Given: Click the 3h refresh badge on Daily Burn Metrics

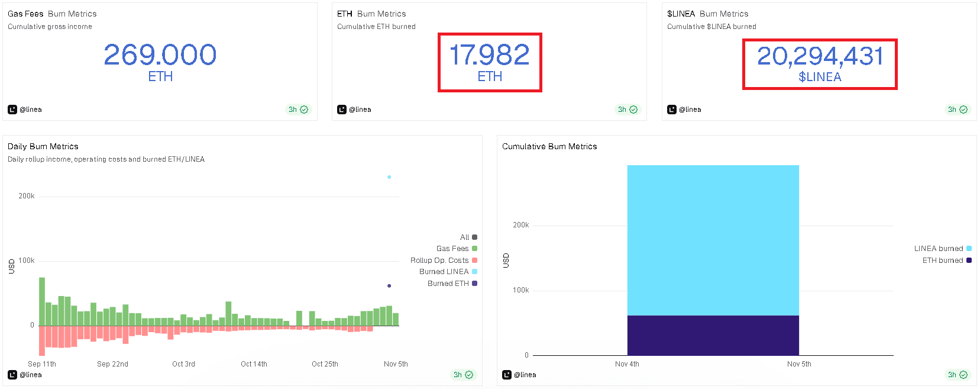Looking at the screenshot, I should tap(463, 375).
